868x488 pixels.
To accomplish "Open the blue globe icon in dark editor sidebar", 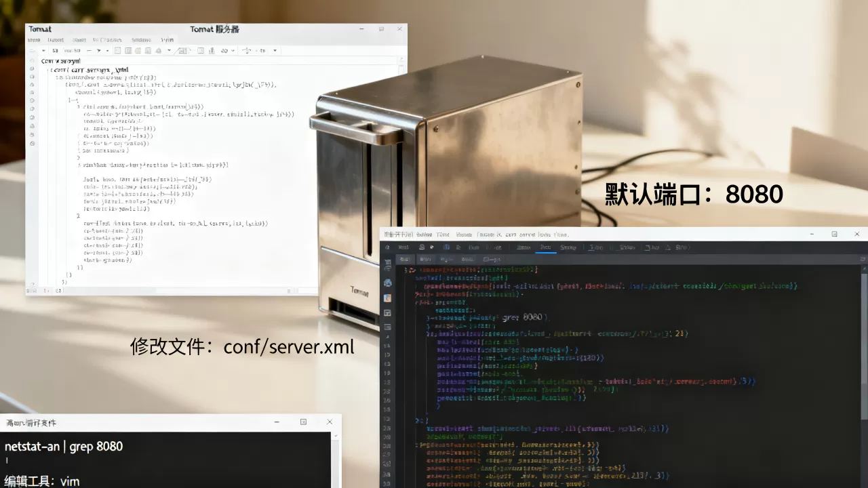I will coord(388,283).
